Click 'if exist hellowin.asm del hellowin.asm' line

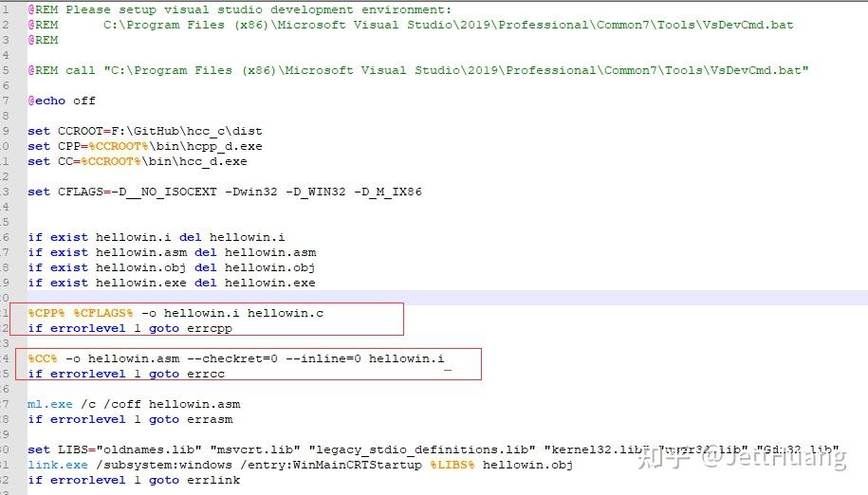(172, 253)
